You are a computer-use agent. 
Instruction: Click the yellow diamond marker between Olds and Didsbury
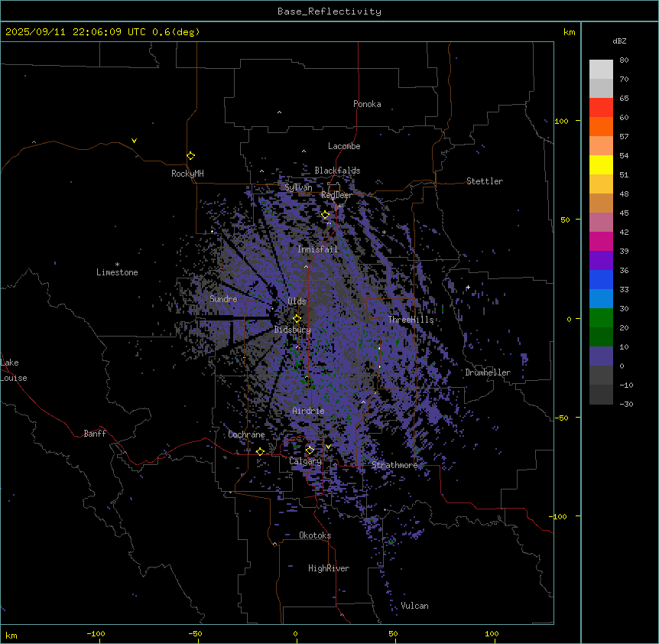(297, 318)
